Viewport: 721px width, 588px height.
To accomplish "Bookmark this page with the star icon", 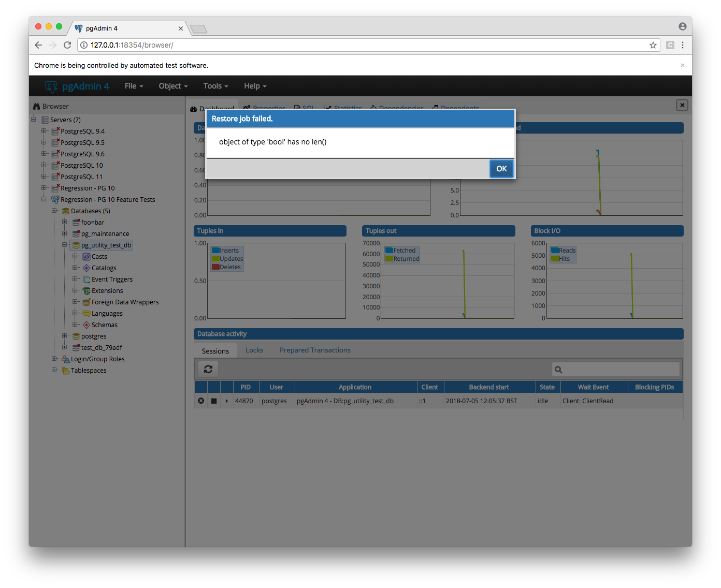I will 653,45.
